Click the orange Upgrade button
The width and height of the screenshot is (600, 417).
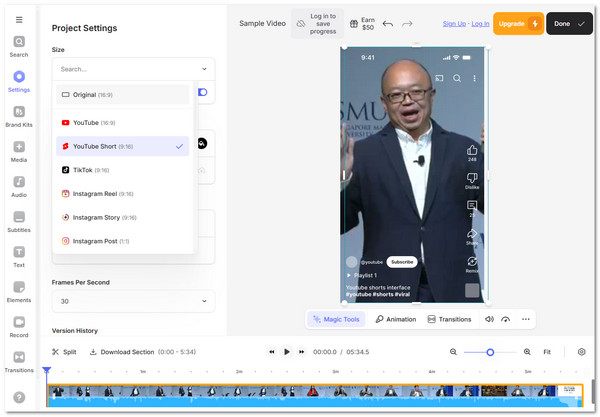(518, 24)
